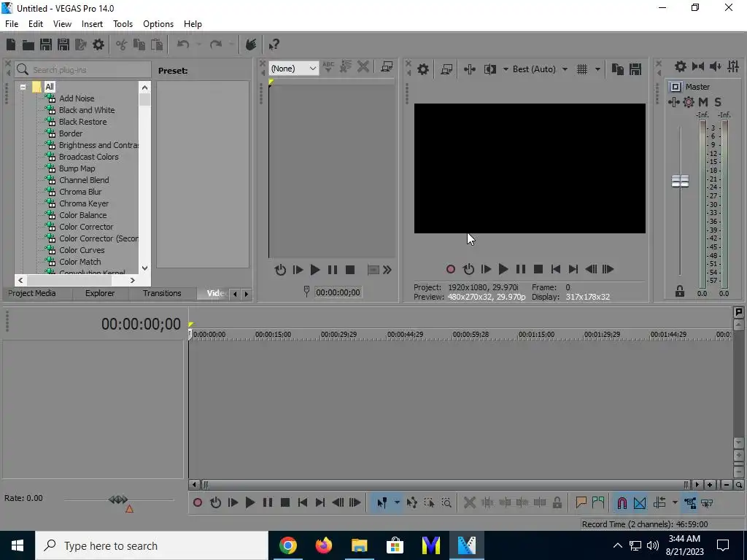The width and height of the screenshot is (747, 560).
Task: Create a new project from the toolbar
Action: point(11,44)
